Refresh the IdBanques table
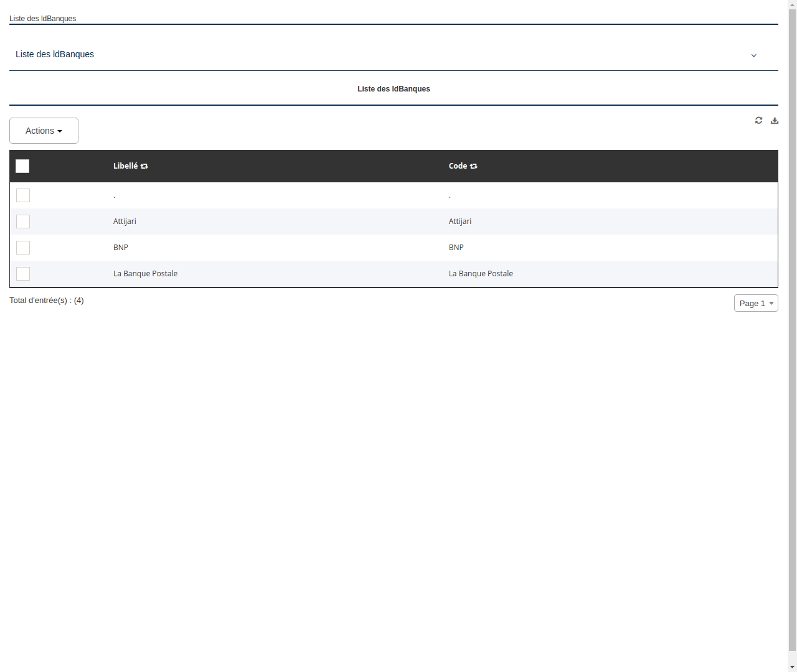Viewport: 797px width, 672px height. (758, 120)
